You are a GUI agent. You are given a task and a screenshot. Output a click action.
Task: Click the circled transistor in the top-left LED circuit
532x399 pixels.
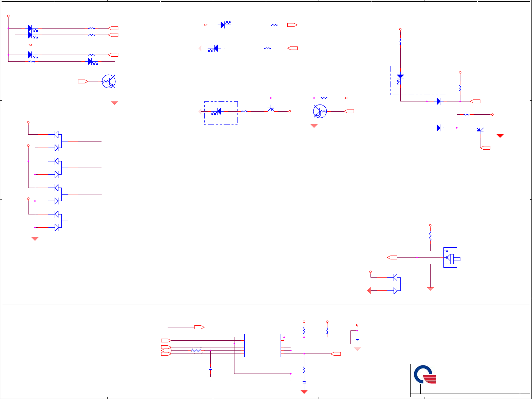pos(109,82)
